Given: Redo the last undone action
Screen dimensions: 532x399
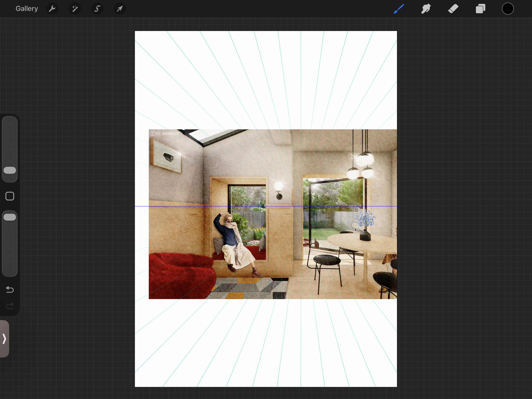Looking at the screenshot, I should click(x=10, y=306).
